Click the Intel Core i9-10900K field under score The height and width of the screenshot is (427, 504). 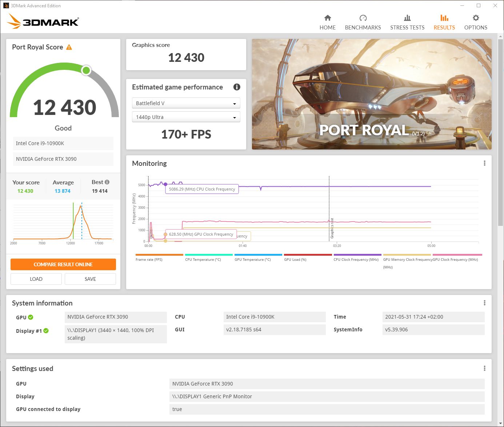coord(63,143)
